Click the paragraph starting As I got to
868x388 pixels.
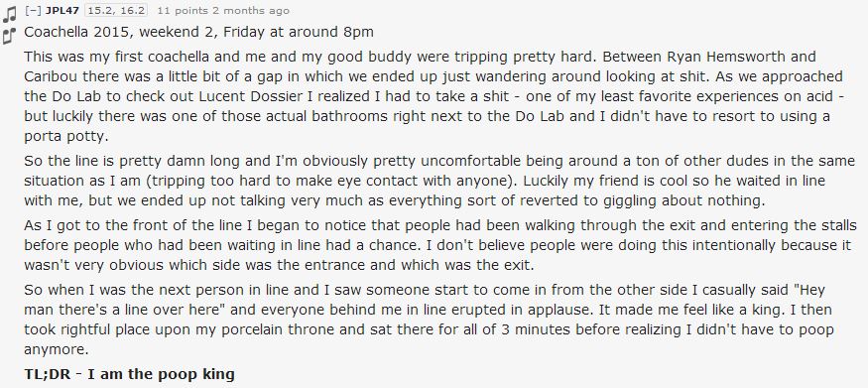pyautogui.click(x=440, y=245)
